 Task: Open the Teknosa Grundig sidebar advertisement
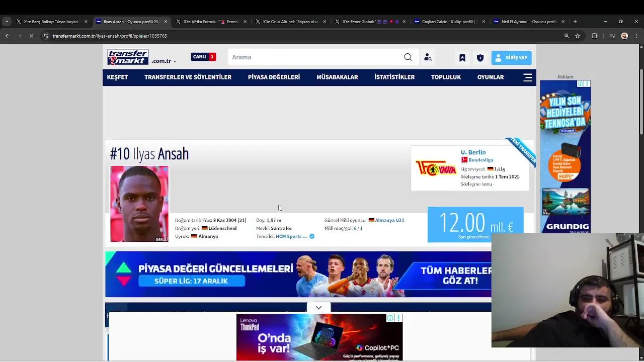click(566, 157)
